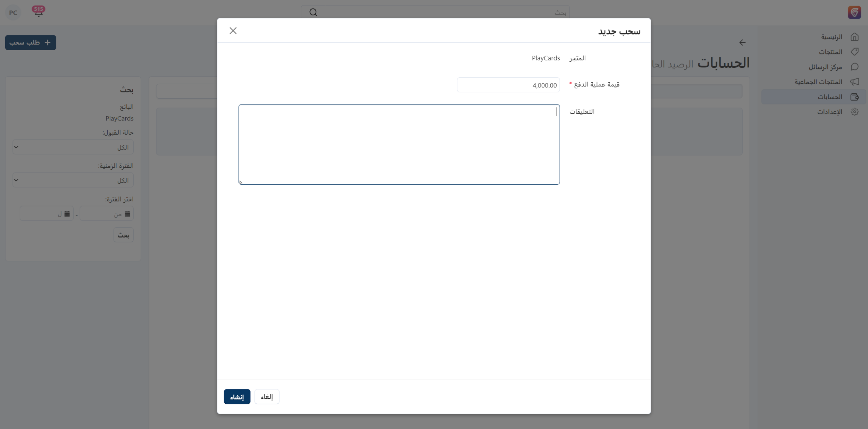Open the الفترة الزمنية dropdown
The width and height of the screenshot is (868, 429).
73,180
